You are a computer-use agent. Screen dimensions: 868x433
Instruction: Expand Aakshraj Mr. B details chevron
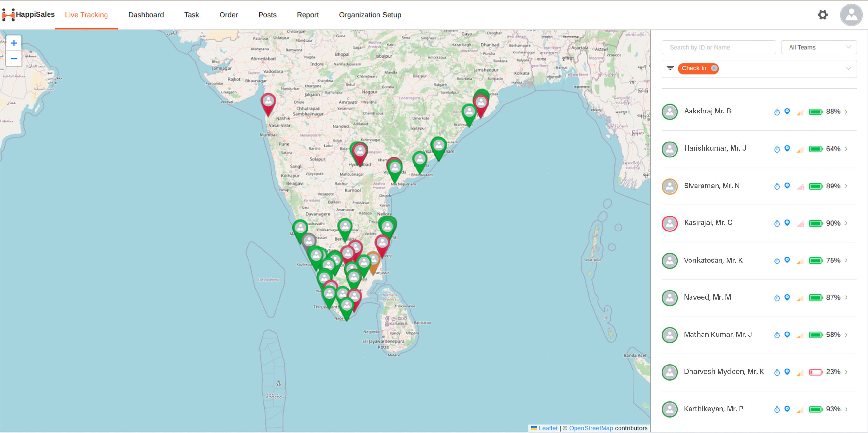tap(846, 112)
